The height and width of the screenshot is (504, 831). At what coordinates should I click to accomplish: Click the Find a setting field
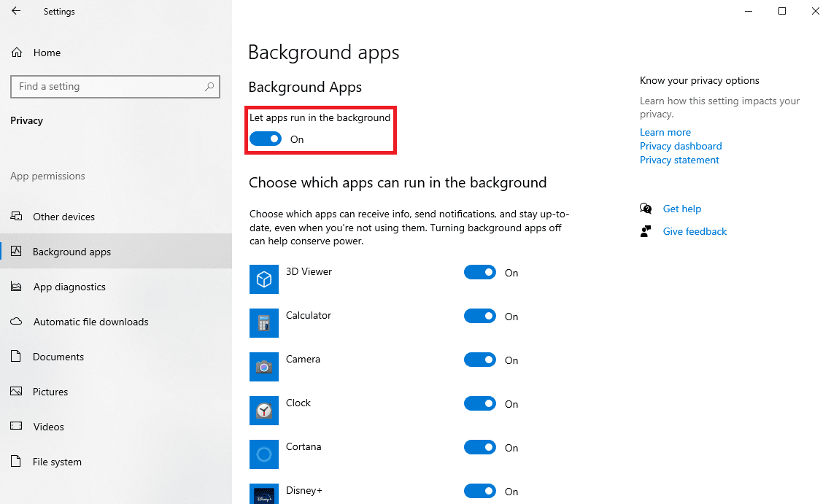point(115,86)
